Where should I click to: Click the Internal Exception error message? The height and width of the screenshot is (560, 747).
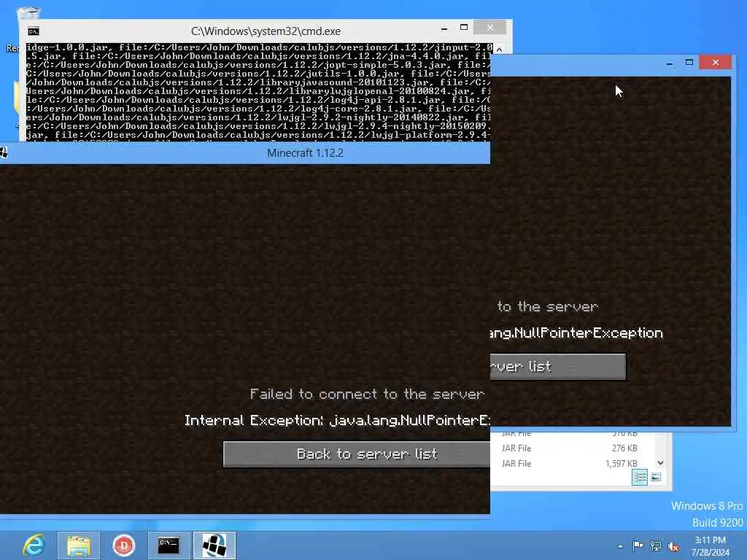(337, 421)
